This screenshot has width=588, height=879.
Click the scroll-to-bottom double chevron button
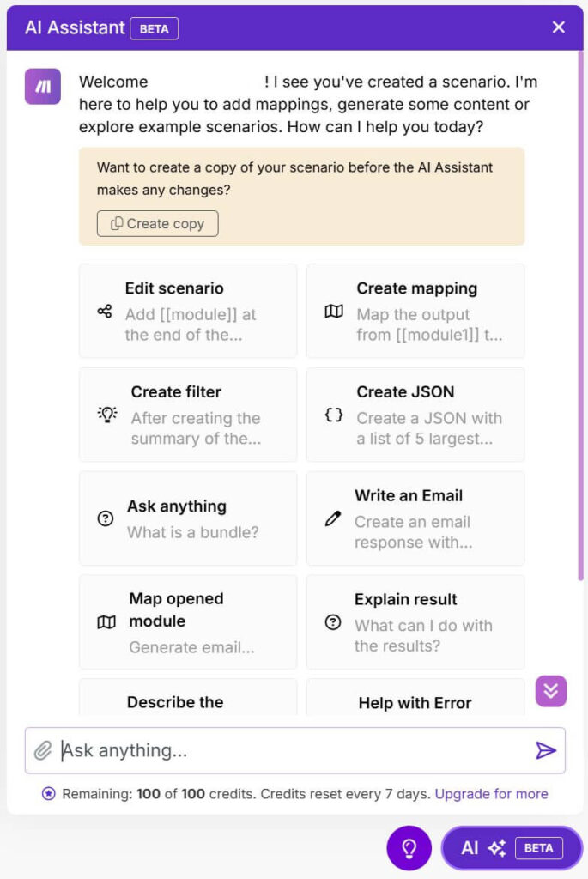(x=551, y=691)
